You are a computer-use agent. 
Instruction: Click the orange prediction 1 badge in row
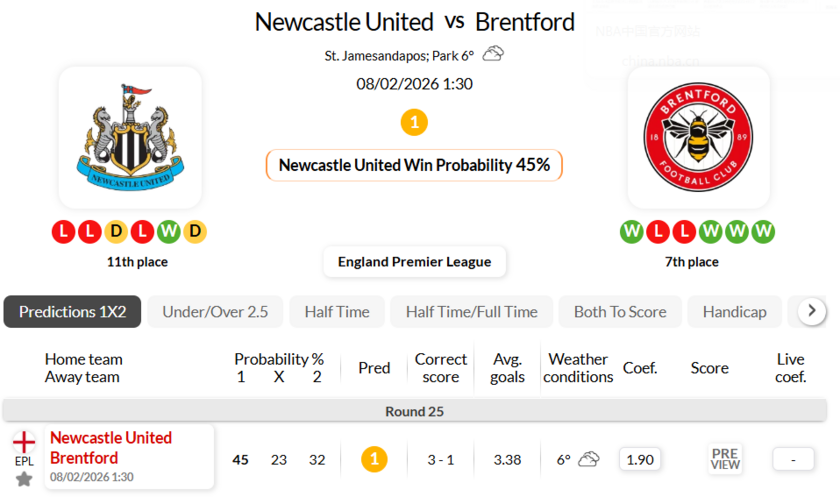tap(374, 459)
